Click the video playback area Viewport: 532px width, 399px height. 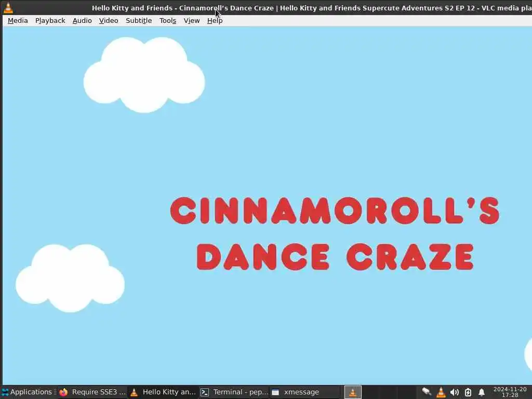pos(268,206)
